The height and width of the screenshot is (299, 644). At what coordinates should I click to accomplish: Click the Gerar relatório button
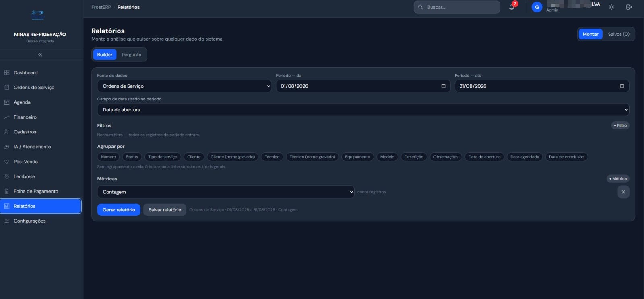(119, 210)
